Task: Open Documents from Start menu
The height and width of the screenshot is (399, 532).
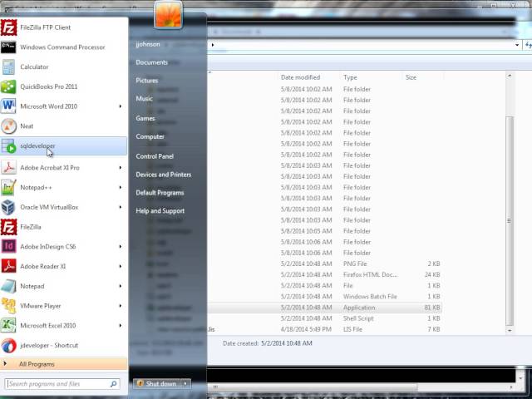Action: pyautogui.click(x=151, y=62)
